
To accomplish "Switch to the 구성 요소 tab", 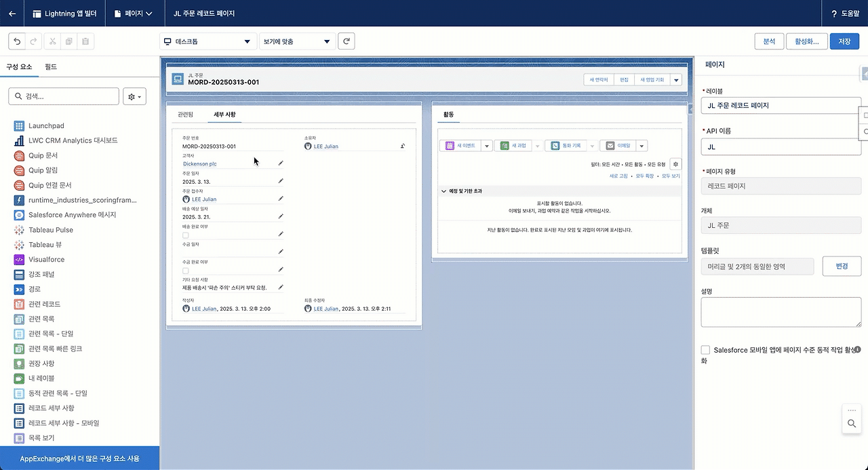I will point(19,66).
